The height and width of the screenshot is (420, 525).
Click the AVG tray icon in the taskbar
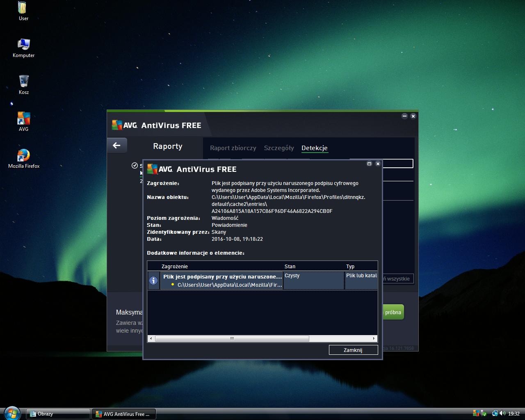[x=476, y=413]
